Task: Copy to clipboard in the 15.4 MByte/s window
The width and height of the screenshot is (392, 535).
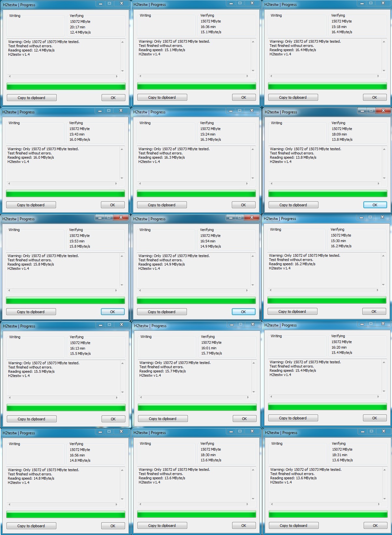Action: click(293, 418)
